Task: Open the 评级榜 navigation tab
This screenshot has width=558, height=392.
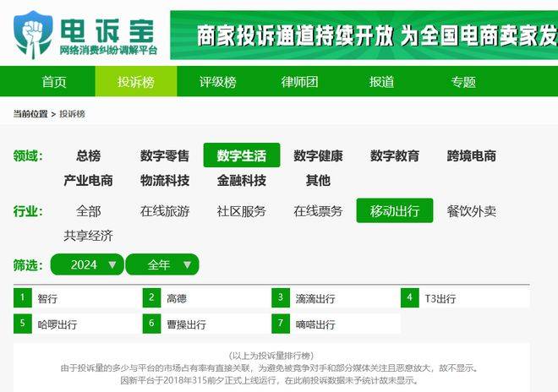Action: click(x=217, y=82)
